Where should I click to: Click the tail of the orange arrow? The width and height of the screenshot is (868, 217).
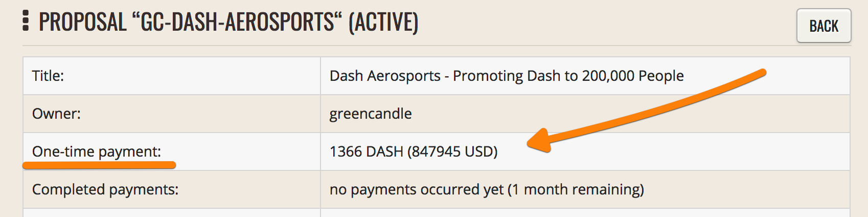(x=761, y=73)
